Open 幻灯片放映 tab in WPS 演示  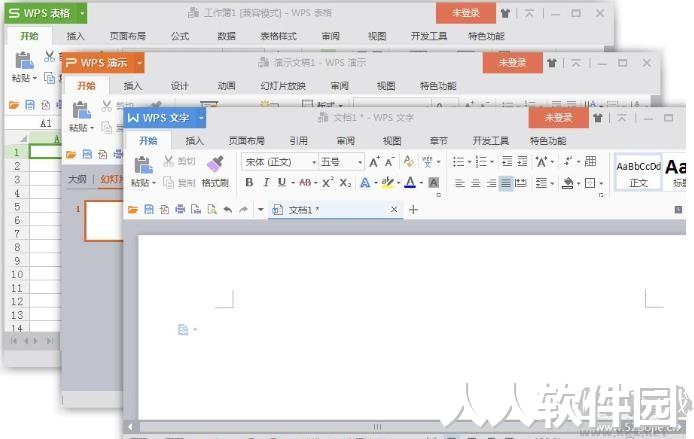tap(283, 86)
